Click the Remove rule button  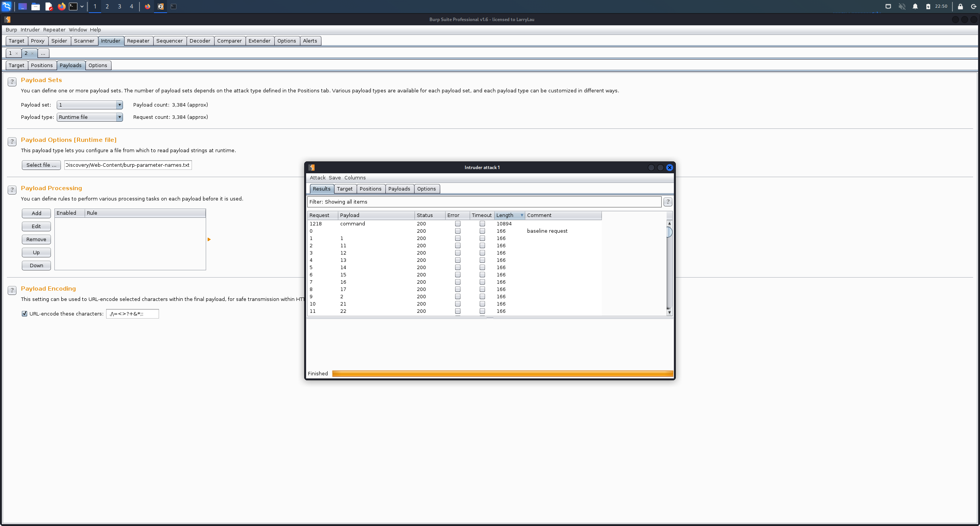coord(36,239)
